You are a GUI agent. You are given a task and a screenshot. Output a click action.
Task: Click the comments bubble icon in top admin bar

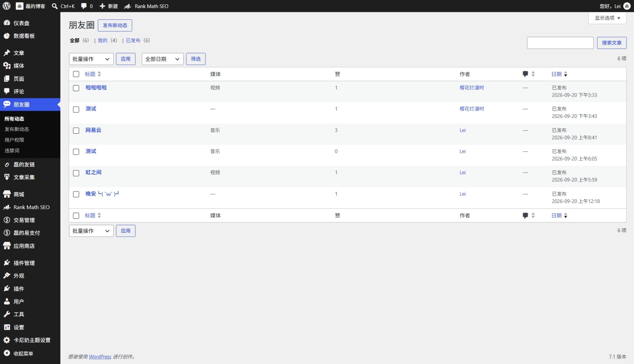[x=84, y=6]
